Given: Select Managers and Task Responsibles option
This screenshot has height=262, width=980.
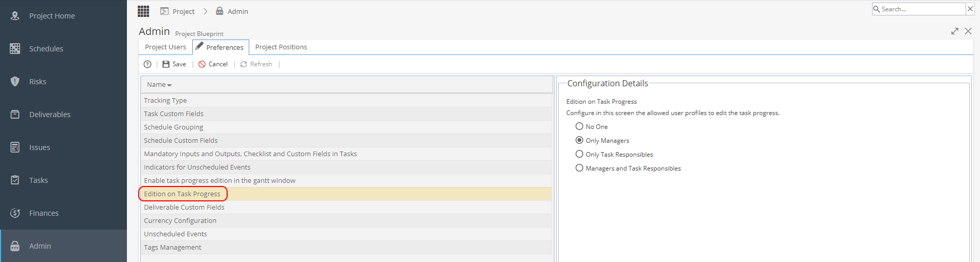Looking at the screenshot, I should click(x=579, y=168).
